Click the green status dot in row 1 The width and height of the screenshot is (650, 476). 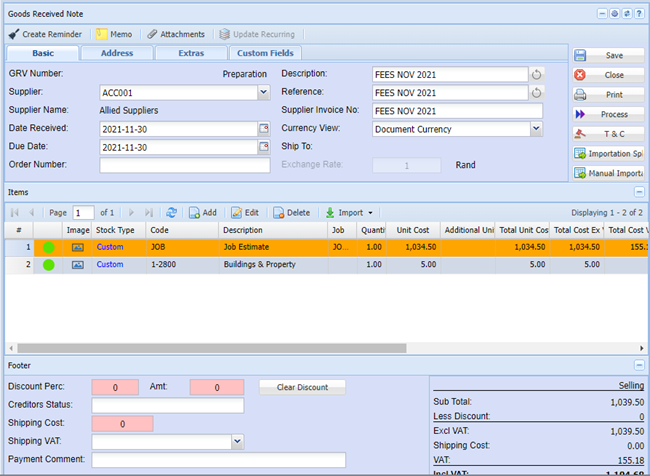[48, 246]
